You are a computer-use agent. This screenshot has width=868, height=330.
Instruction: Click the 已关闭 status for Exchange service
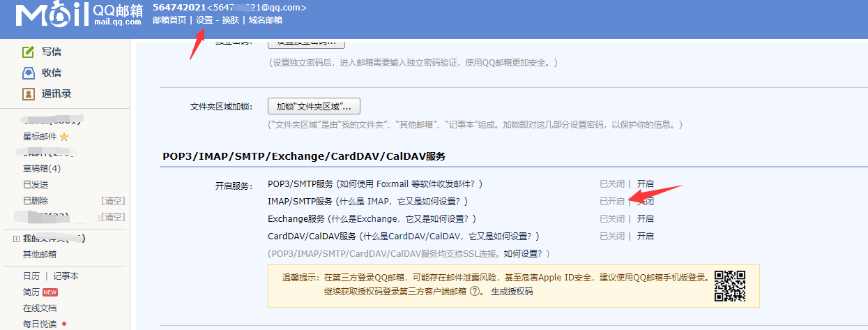612,219
